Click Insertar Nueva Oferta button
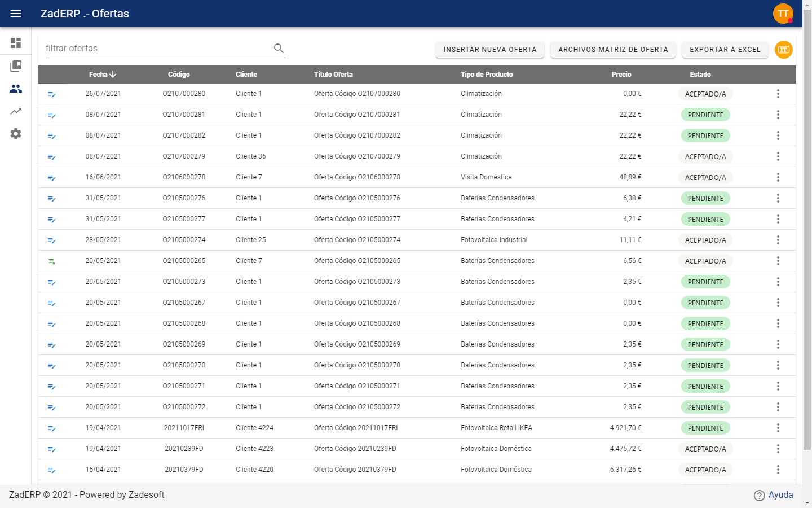The image size is (812, 508). pos(490,50)
